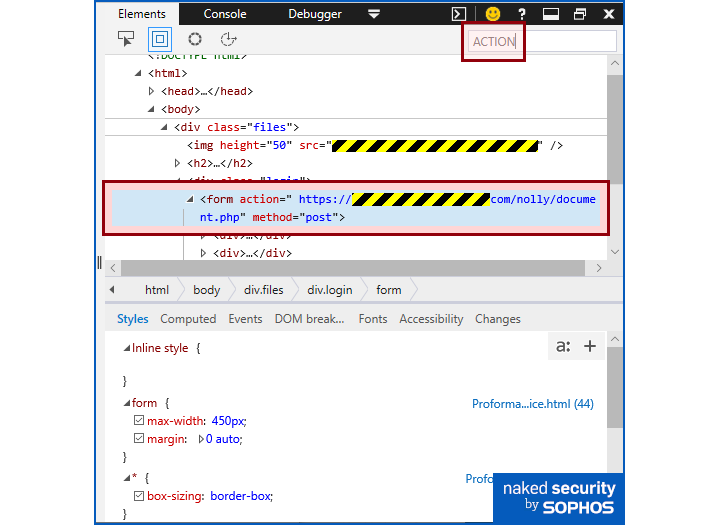Image resolution: width=720 pixels, height=525 pixels.
Task: Click the refresh DOM tree icon
Action: tap(228, 39)
